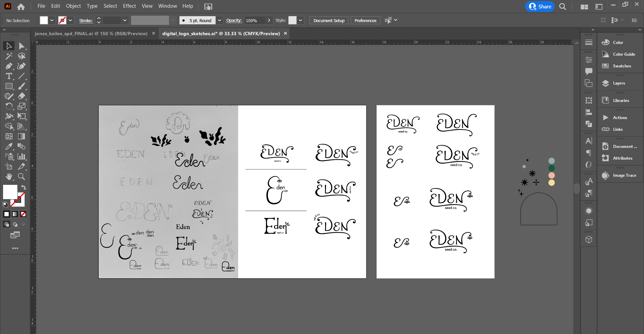The width and height of the screenshot is (644, 334).
Task: Open the Color Guide panel
Action: click(624, 54)
